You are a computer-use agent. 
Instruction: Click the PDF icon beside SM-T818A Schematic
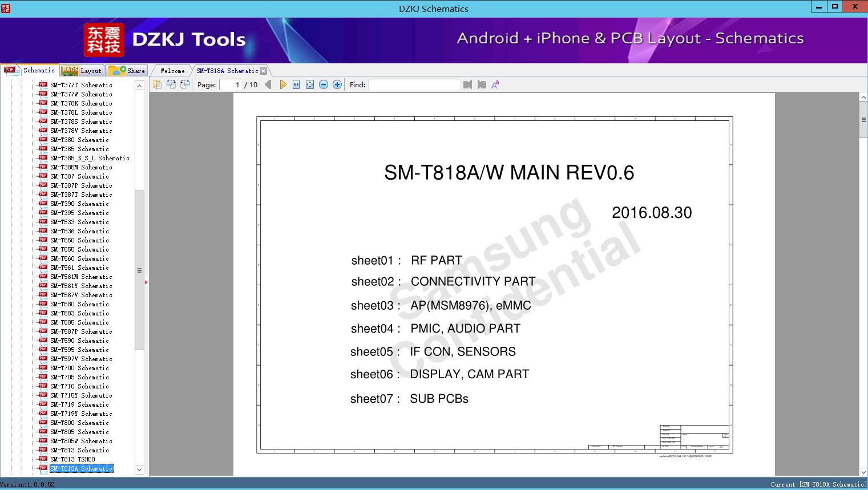pyautogui.click(x=43, y=468)
